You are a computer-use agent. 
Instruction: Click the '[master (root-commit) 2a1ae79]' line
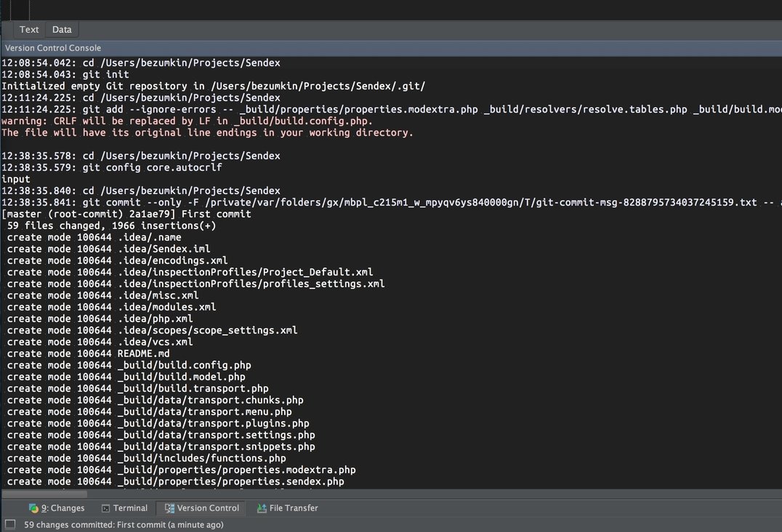coord(126,214)
